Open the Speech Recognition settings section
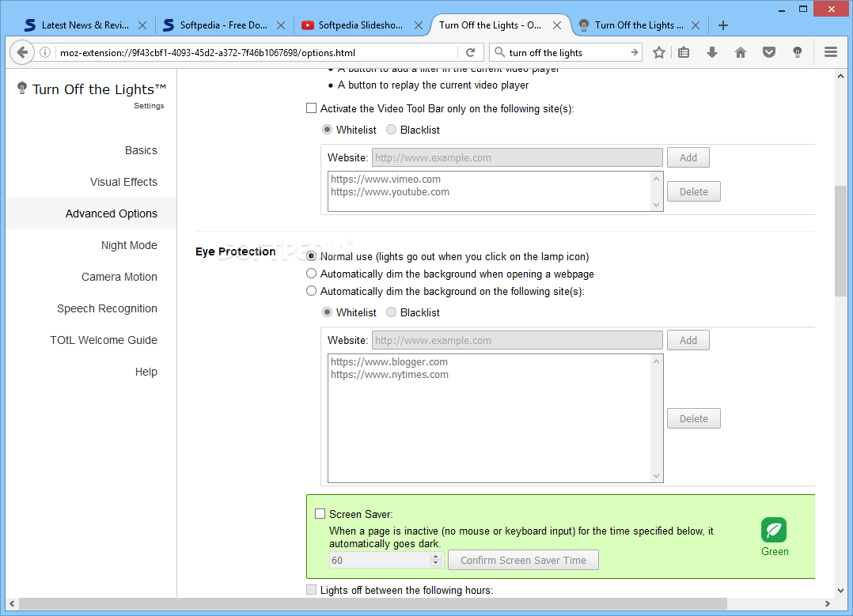The height and width of the screenshot is (616, 853). (x=107, y=308)
